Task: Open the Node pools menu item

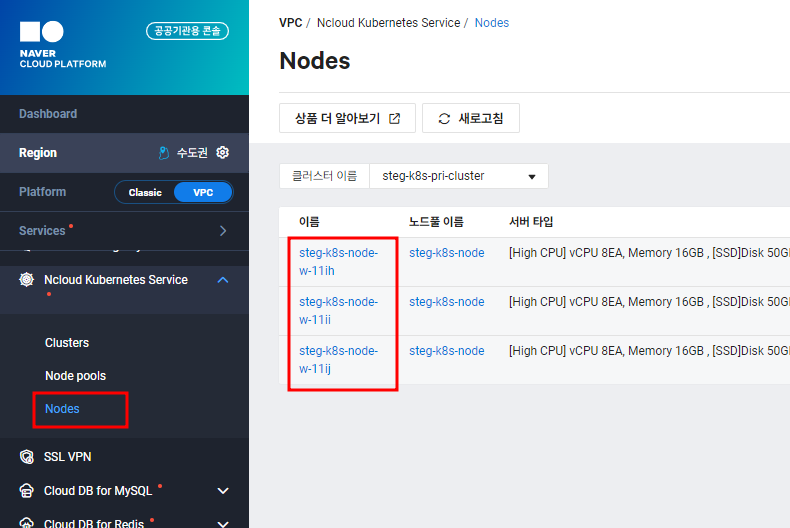Action: coord(75,376)
